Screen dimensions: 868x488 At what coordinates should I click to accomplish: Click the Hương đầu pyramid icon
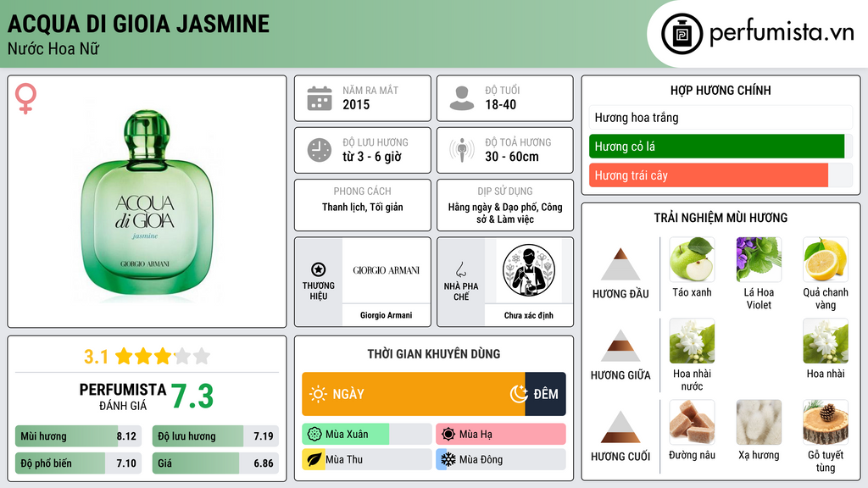click(x=620, y=264)
